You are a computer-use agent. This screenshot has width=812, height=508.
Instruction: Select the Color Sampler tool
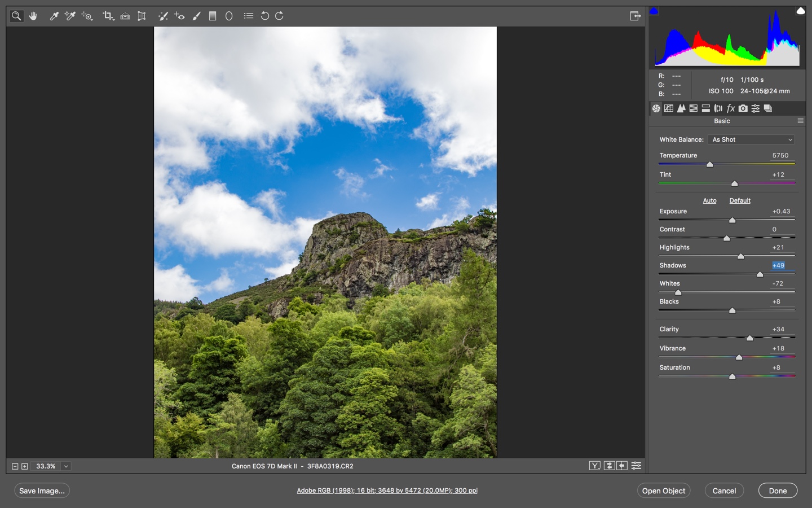coord(70,16)
